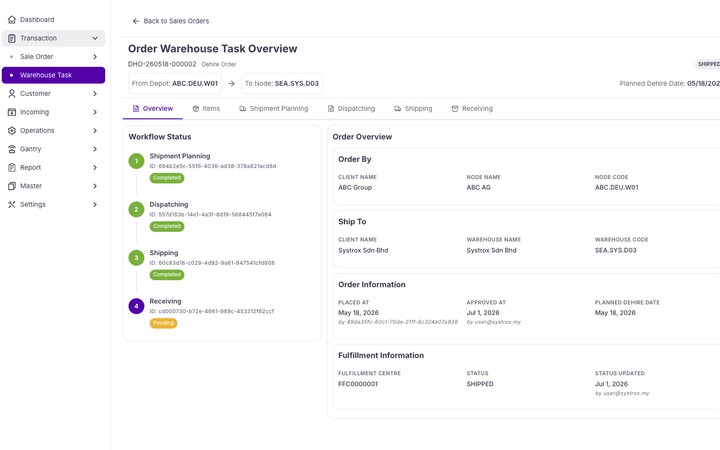This screenshot has height=450, width=720.
Task: Open the Dashboard home icon
Action: tap(12, 20)
